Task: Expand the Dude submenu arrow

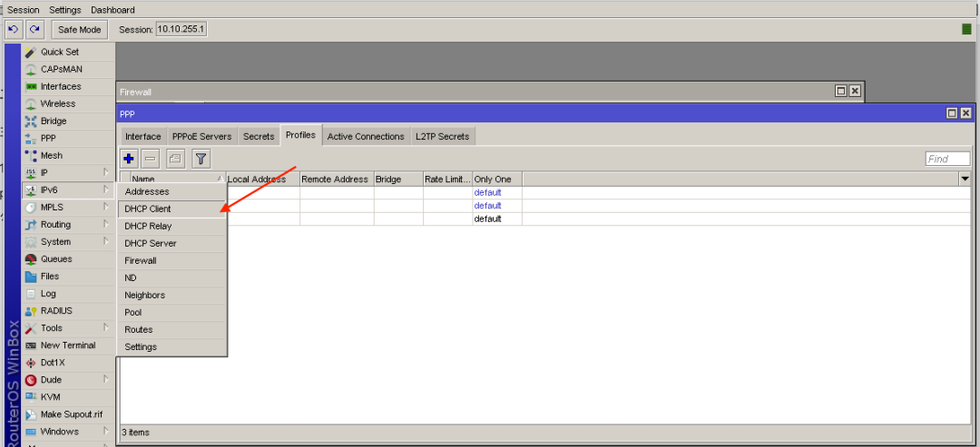Action: pos(105,380)
